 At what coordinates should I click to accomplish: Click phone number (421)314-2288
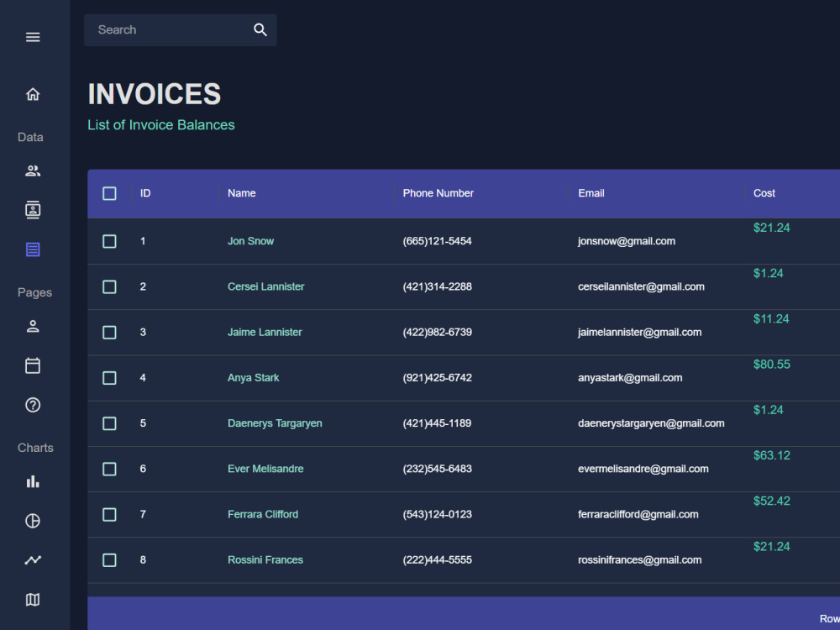(437, 286)
